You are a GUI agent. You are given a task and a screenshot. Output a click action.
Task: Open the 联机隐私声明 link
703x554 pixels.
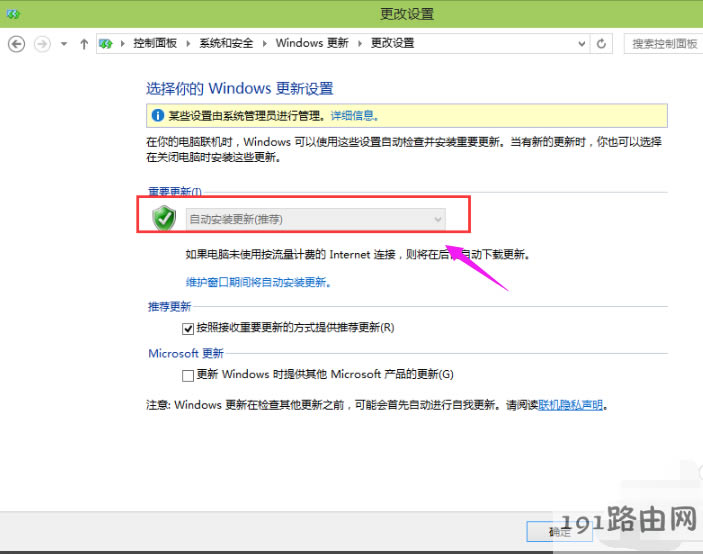pos(570,405)
